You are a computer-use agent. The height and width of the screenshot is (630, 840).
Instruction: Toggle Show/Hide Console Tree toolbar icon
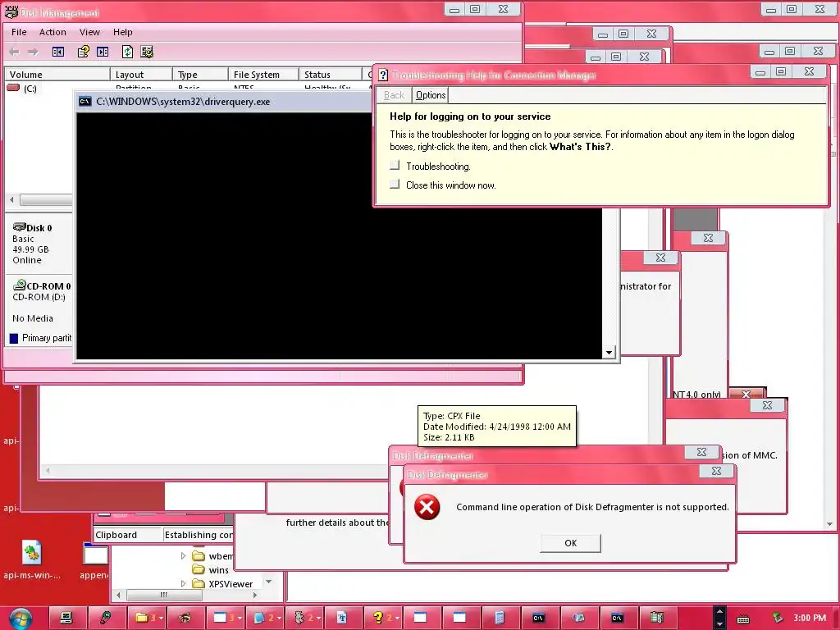58,52
